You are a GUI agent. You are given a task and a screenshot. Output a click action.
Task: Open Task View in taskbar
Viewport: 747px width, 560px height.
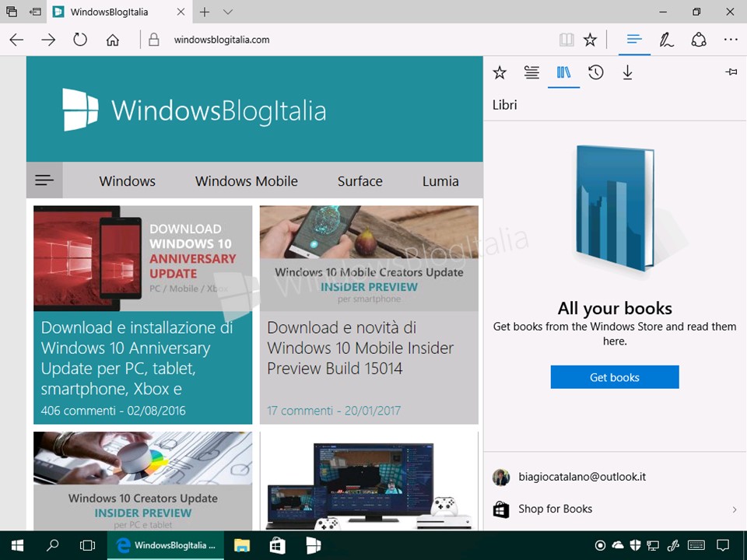[x=87, y=545]
